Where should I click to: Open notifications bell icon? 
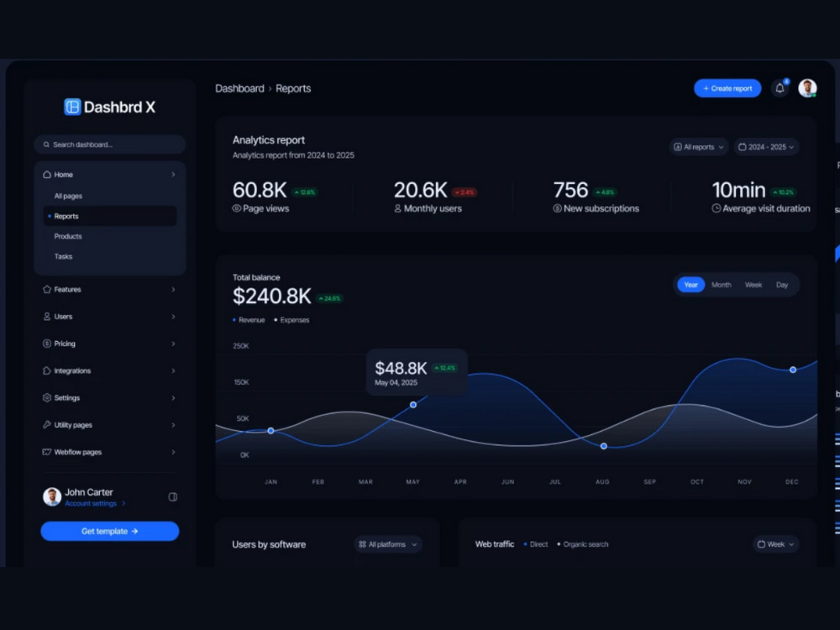pyautogui.click(x=780, y=88)
